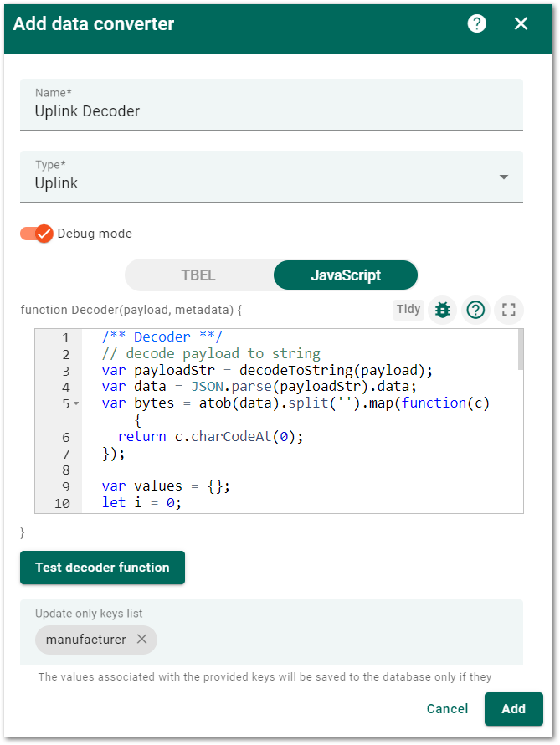Click the code editor vertical scrollbar
This screenshot has height=745, width=560.
point(520,350)
